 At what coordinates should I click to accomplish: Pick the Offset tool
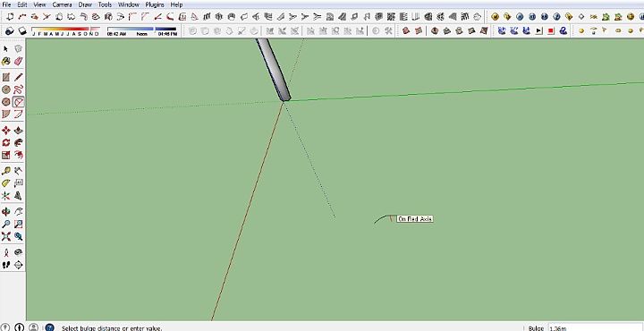point(18,155)
